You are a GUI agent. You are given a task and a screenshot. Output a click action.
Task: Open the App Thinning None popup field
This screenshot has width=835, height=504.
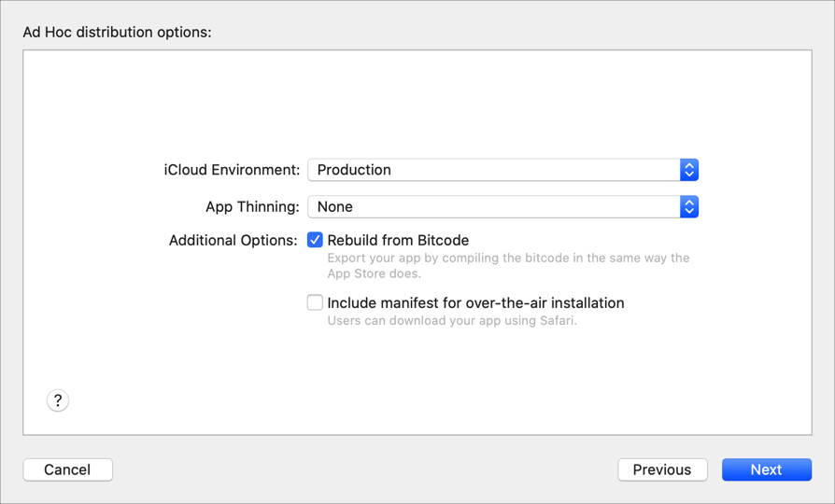495,207
